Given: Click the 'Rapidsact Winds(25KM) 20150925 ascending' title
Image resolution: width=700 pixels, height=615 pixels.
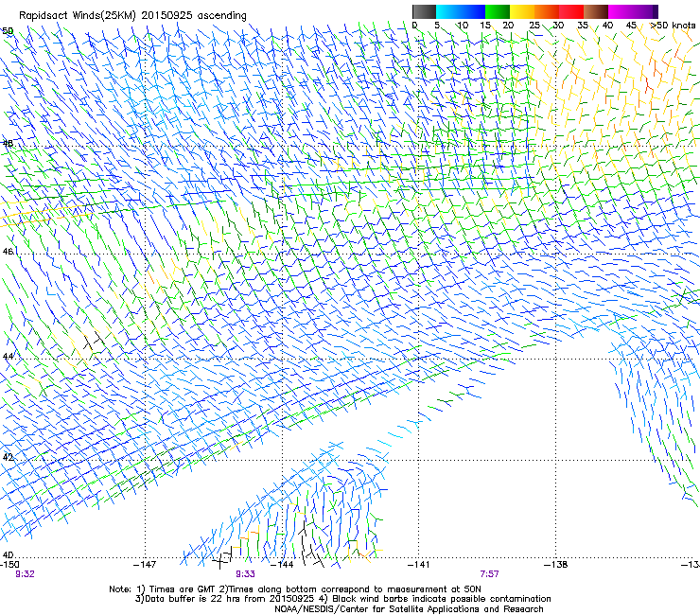Looking at the screenshot, I should pos(132,16).
